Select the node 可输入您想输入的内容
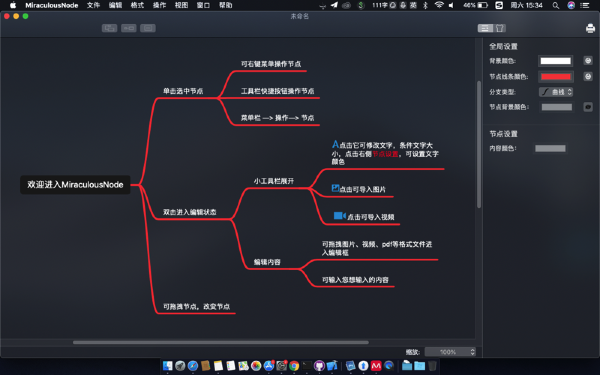The height and width of the screenshot is (375, 600). tap(355, 280)
